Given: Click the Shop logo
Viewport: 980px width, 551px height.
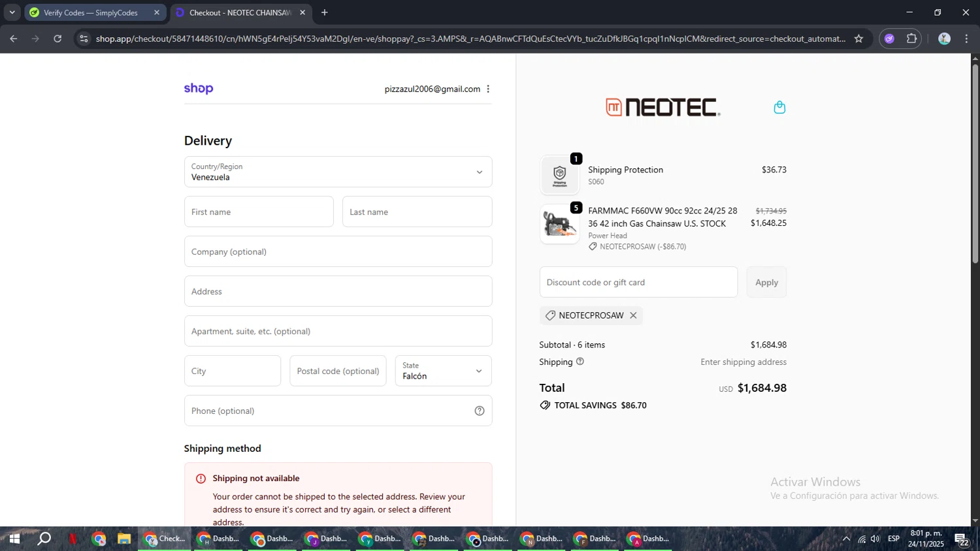Looking at the screenshot, I should pyautogui.click(x=199, y=88).
